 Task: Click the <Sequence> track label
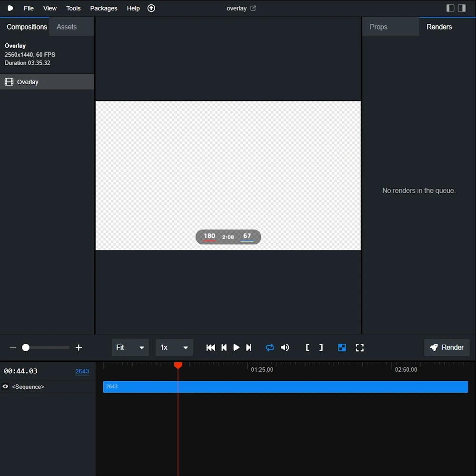(28, 387)
